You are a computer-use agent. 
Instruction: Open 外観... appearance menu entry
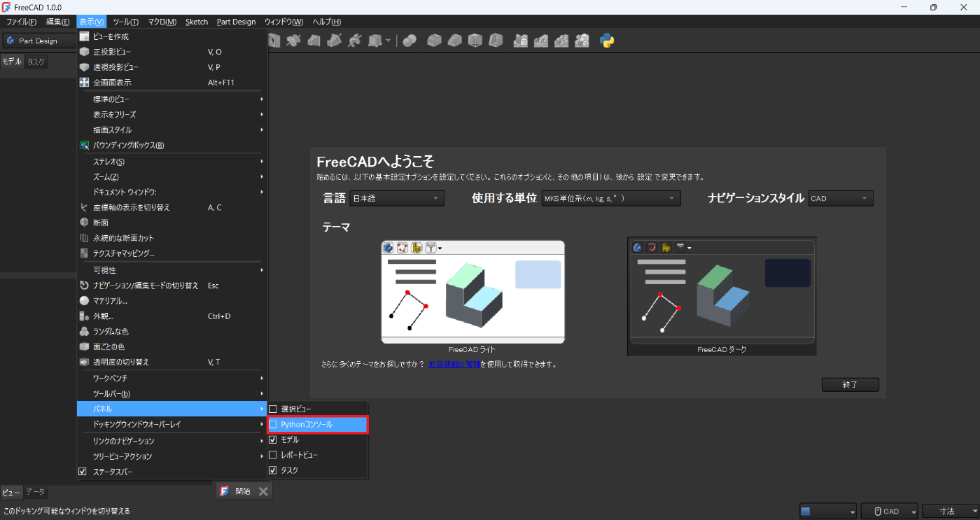[x=172, y=316]
